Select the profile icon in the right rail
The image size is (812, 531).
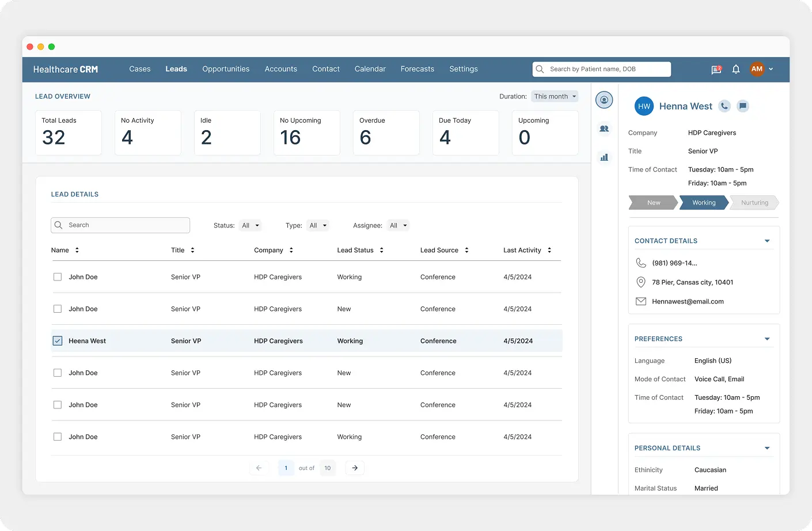pos(604,99)
